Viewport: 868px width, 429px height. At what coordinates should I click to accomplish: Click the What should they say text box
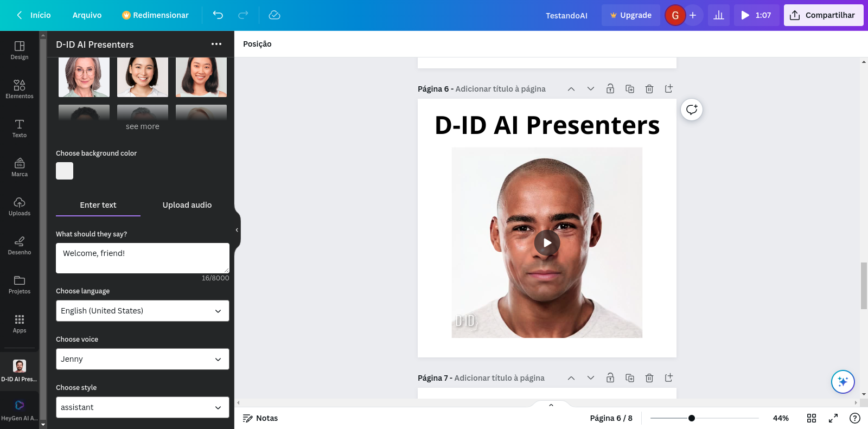click(143, 258)
